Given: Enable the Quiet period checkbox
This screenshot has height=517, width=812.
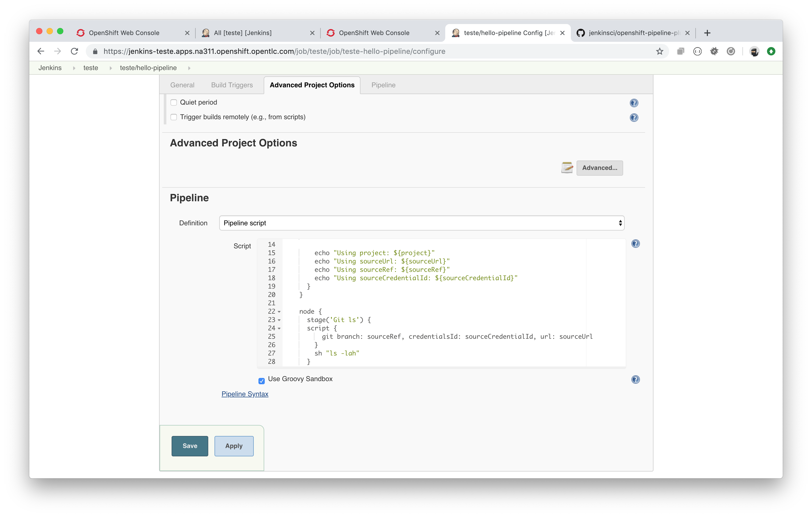Looking at the screenshot, I should tap(174, 102).
